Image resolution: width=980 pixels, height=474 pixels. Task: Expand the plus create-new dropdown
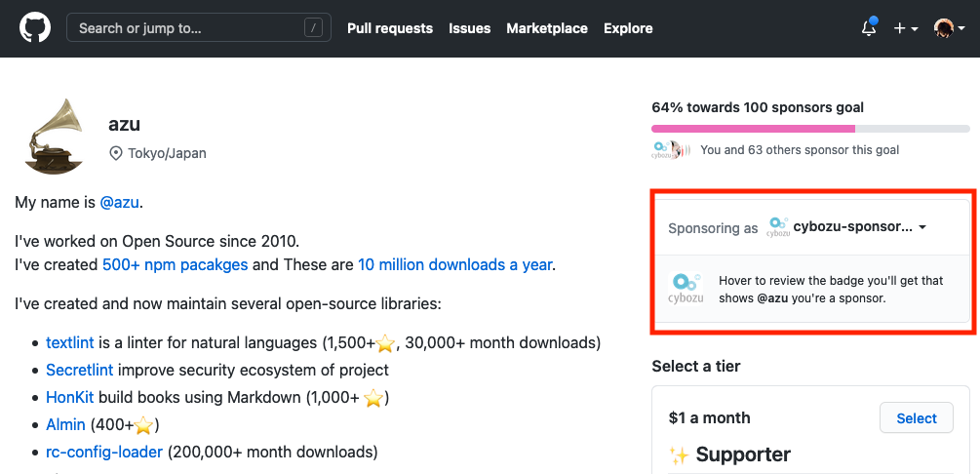[x=905, y=28]
